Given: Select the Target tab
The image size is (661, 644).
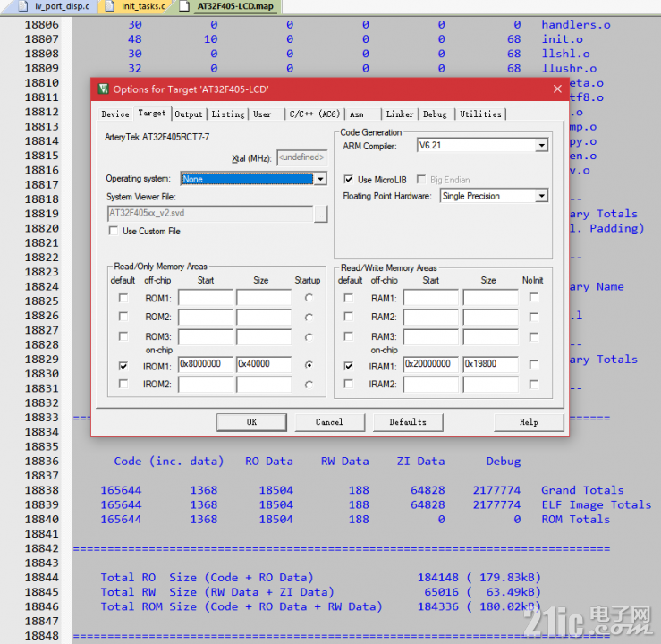Looking at the screenshot, I should click(x=152, y=113).
